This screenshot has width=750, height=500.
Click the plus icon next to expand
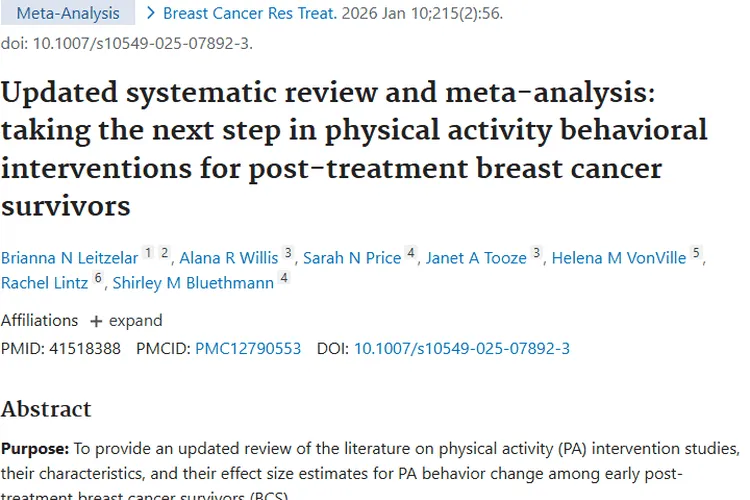click(x=96, y=321)
